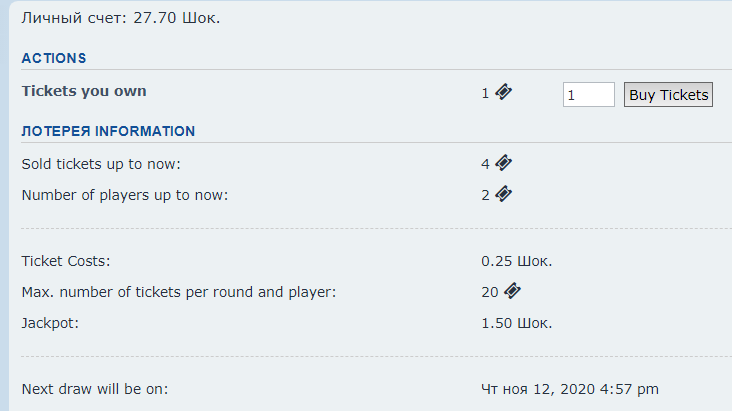Click the Ticket Costs label
Image resolution: width=732 pixels, height=411 pixels.
pyautogui.click(x=66, y=261)
